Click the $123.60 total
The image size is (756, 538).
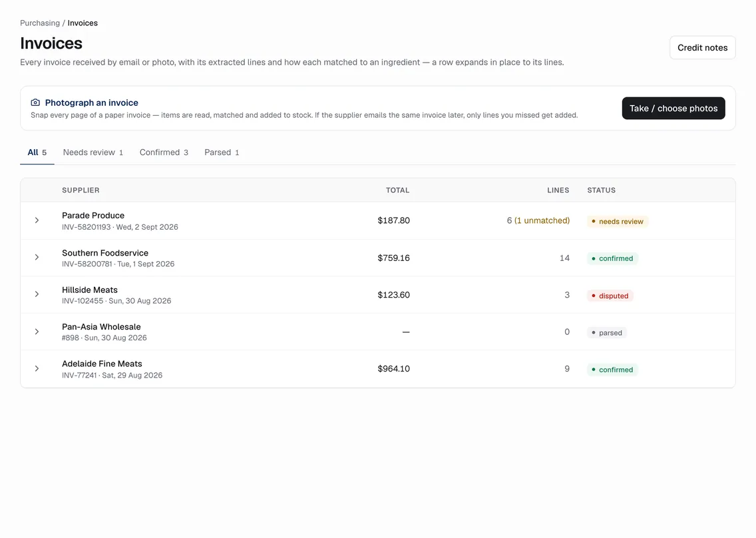tap(393, 295)
